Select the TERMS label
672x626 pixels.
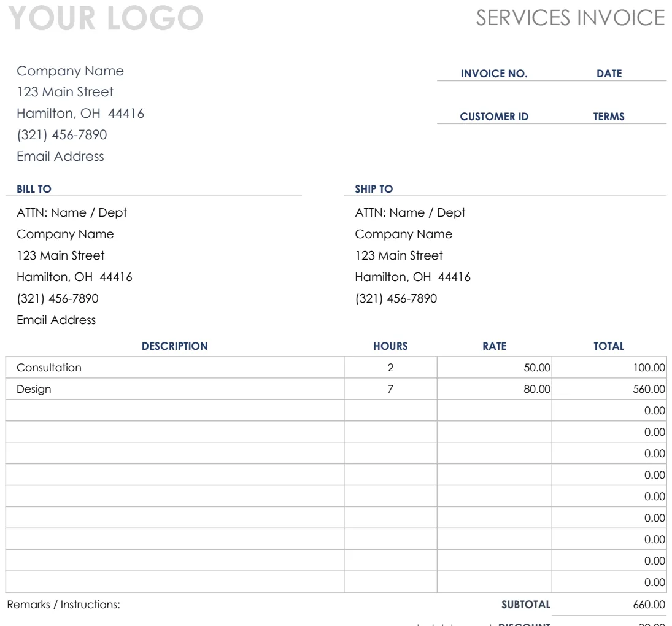(x=609, y=117)
